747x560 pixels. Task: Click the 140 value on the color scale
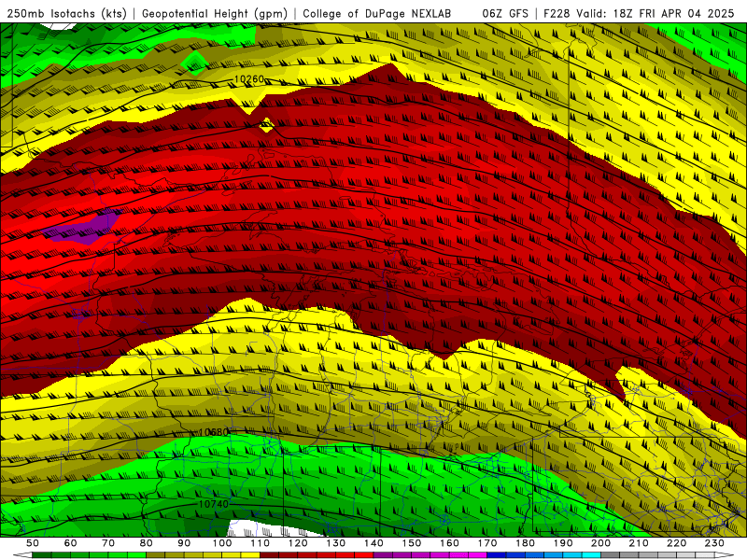click(373, 543)
